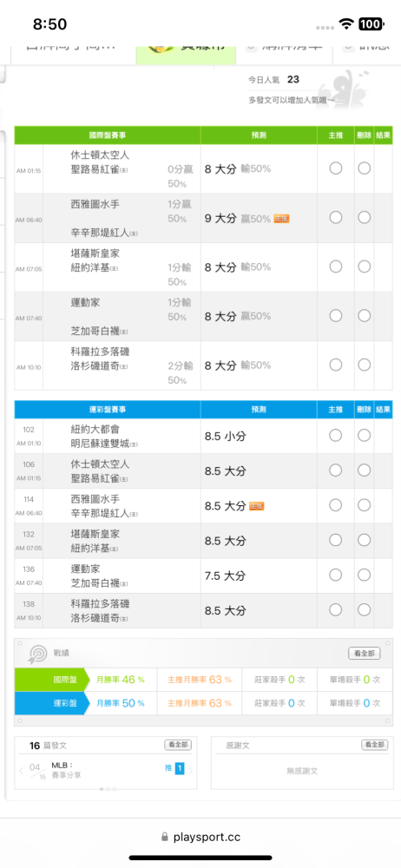The image size is (401, 868).
Task: Tap the Wi-Fi icon in the status bar
Action: tap(346, 23)
